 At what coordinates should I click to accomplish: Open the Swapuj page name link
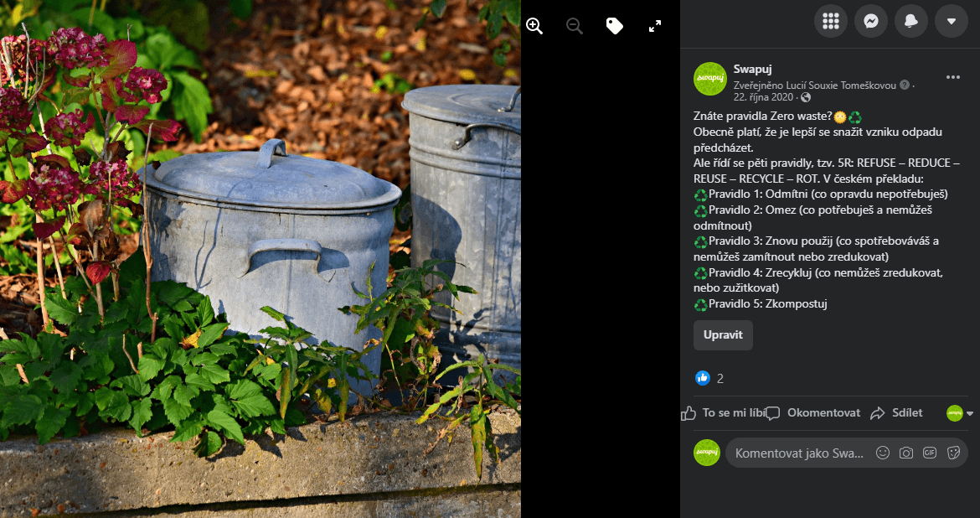click(x=749, y=69)
